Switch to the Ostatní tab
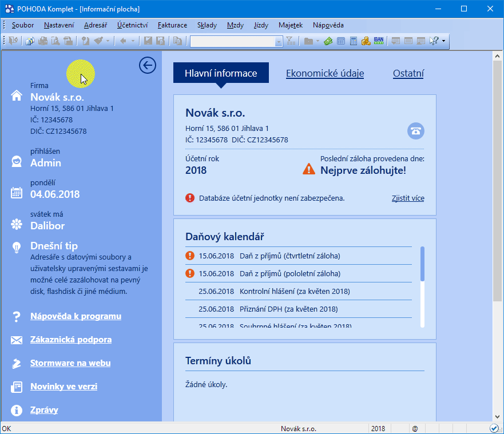 tap(408, 73)
